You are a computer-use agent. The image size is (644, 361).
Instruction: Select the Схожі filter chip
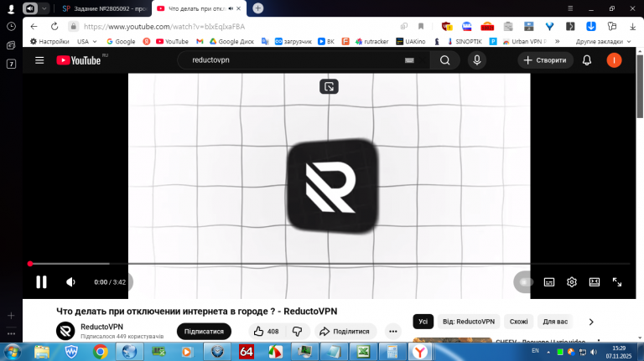click(519, 322)
